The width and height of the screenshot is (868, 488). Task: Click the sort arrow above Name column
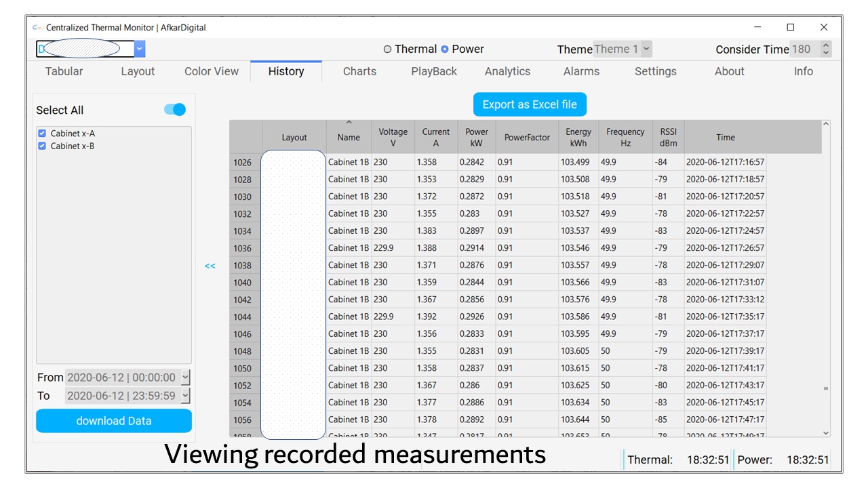(x=349, y=123)
